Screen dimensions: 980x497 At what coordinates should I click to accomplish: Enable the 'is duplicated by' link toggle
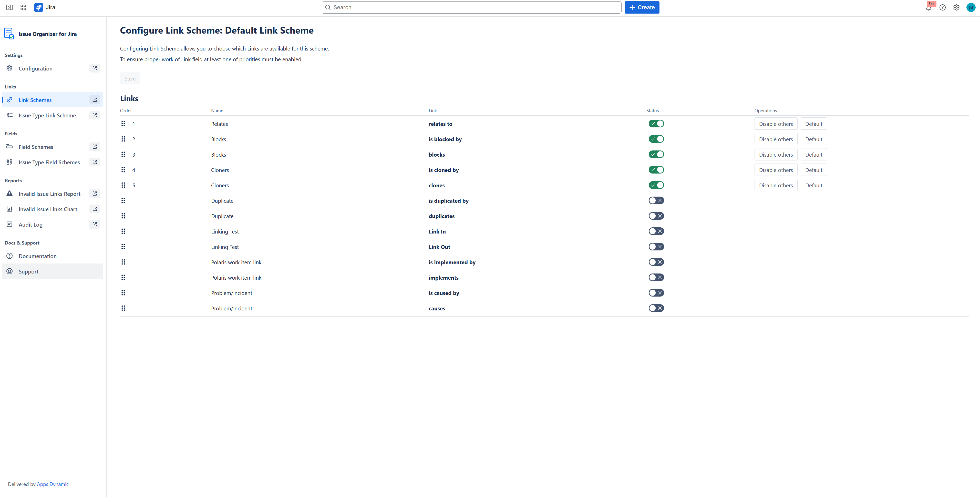pyautogui.click(x=656, y=200)
